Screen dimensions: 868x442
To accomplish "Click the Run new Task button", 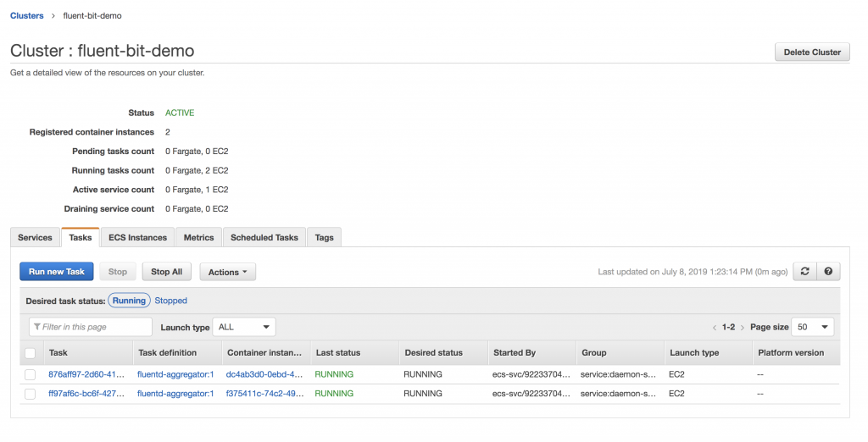I will pos(57,272).
